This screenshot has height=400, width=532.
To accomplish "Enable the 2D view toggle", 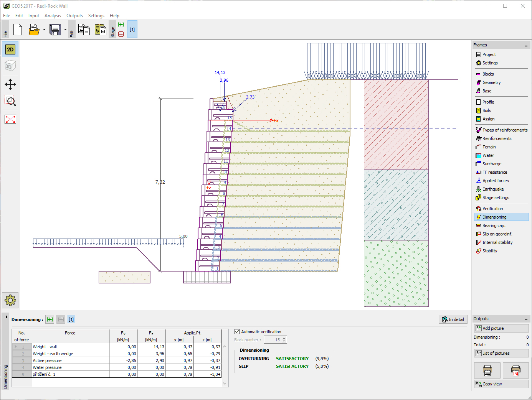I will [x=10, y=49].
